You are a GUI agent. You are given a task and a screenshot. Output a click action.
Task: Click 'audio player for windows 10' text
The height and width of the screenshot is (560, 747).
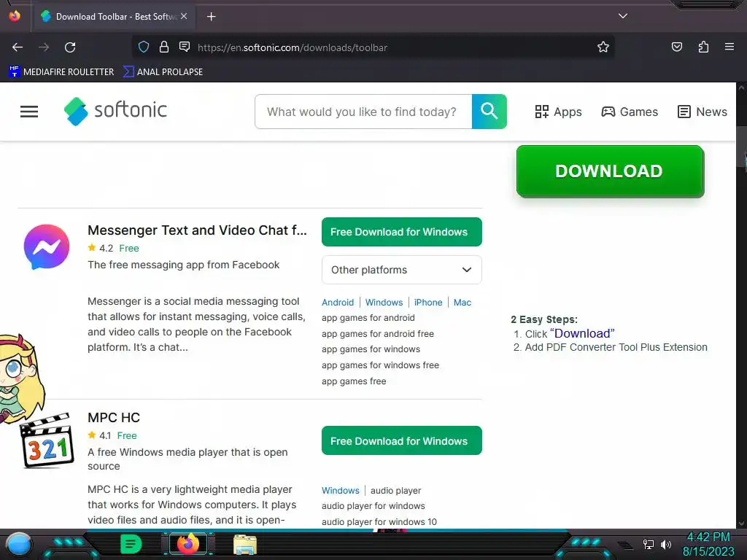379,522
